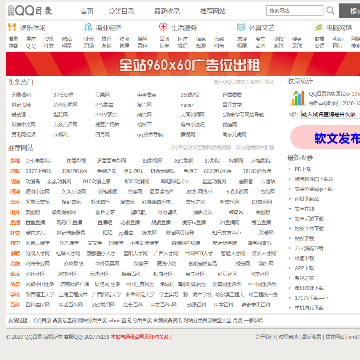Go to the 首页 navigation item
Viewport: 360px width, 360px height.
coord(87,11)
